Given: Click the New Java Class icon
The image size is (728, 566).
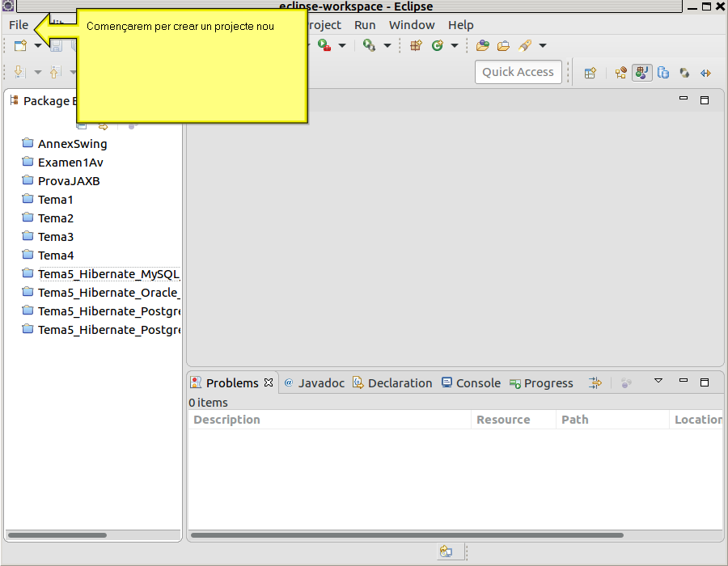Looking at the screenshot, I should click(x=438, y=45).
